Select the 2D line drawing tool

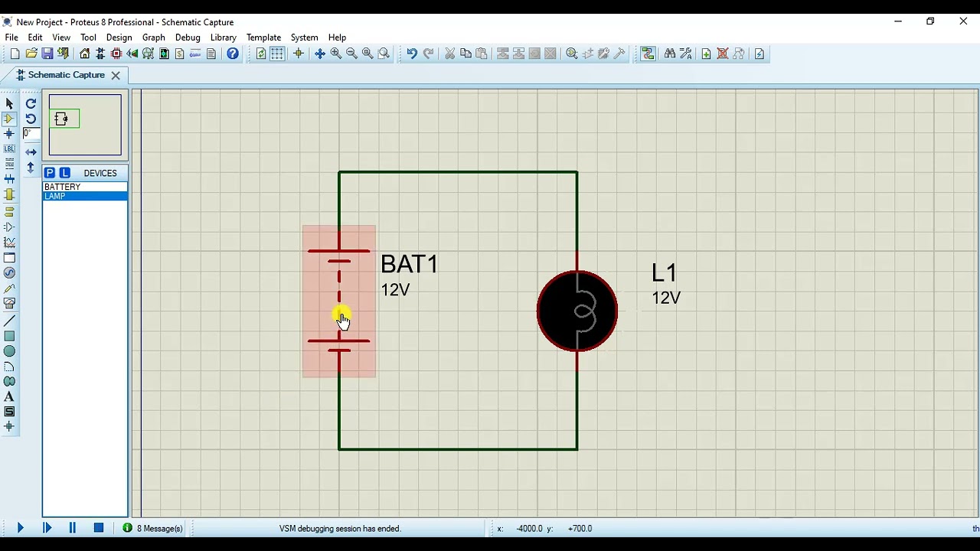pyautogui.click(x=9, y=321)
